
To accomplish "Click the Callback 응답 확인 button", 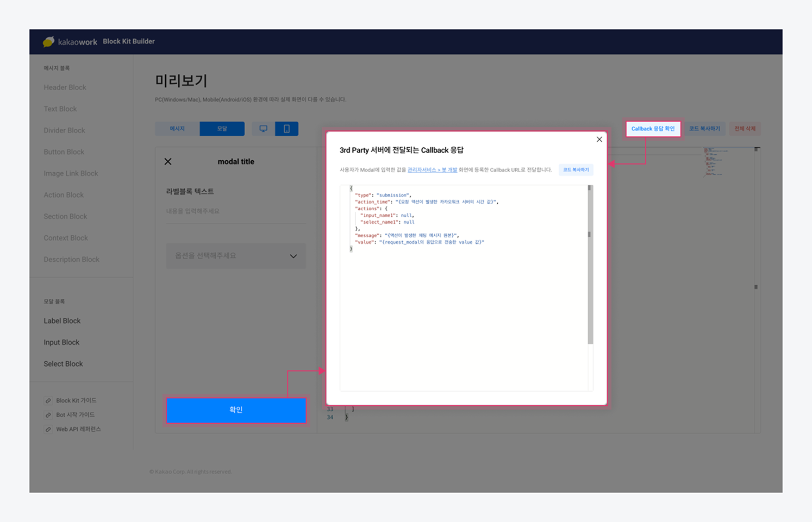I will 653,129.
